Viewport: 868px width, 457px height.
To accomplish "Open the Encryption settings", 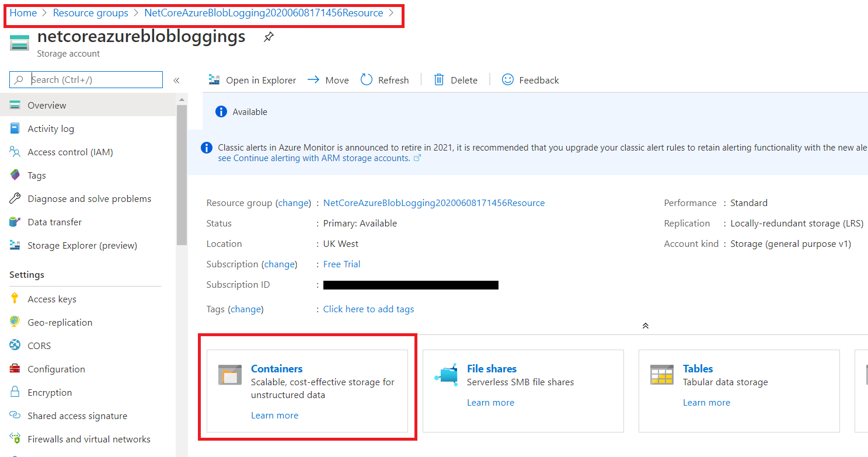I will click(50, 392).
